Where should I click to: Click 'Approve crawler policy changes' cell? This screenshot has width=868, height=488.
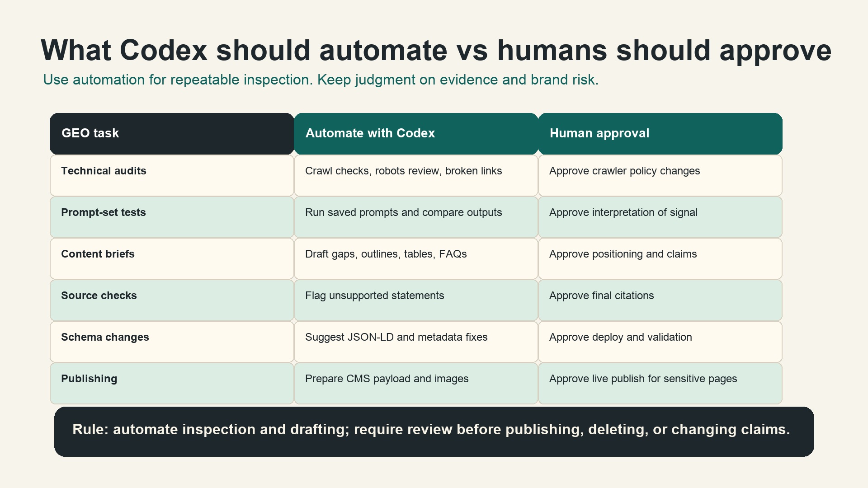(660, 175)
